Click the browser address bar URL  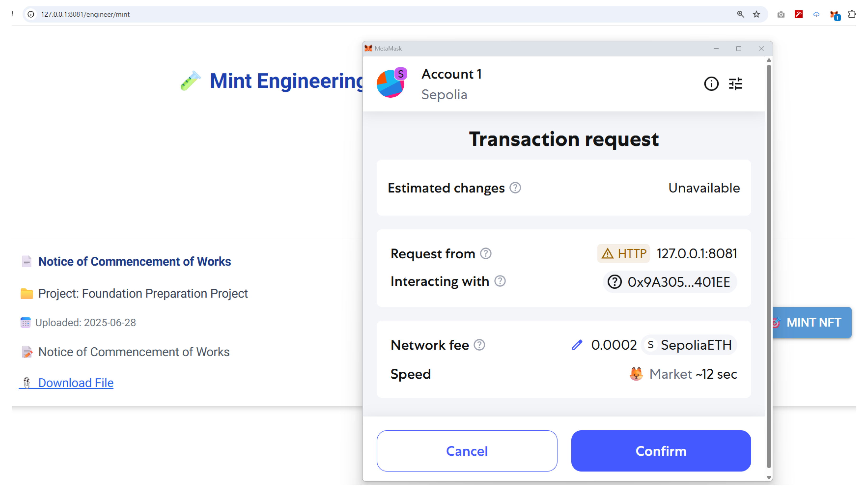[85, 14]
